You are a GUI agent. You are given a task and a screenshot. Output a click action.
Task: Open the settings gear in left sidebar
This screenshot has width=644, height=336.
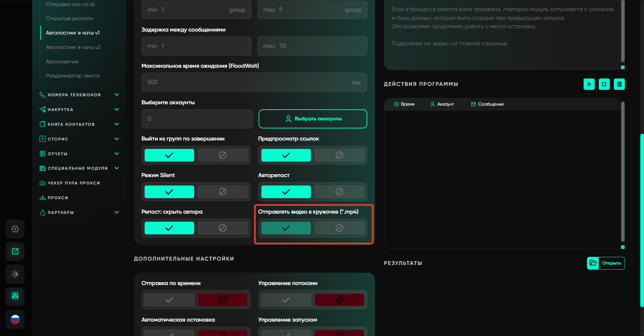click(15, 229)
